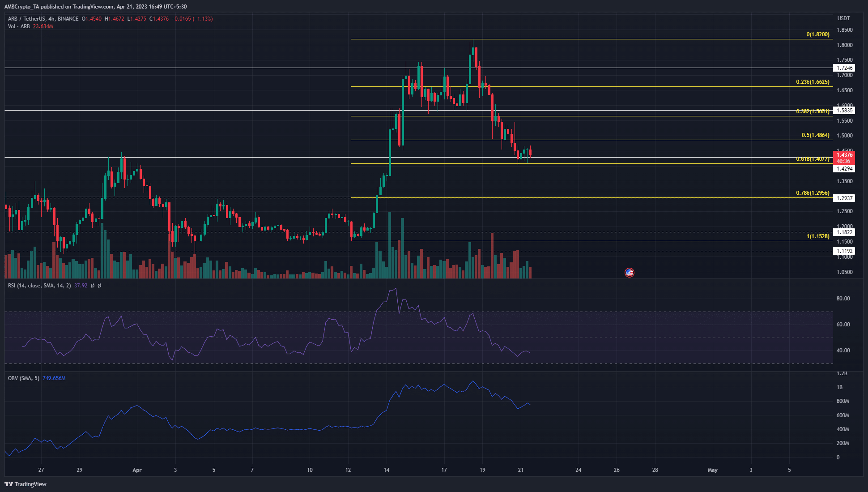Click the published-on-TradingView header text
868x492 pixels.
(x=95, y=7)
